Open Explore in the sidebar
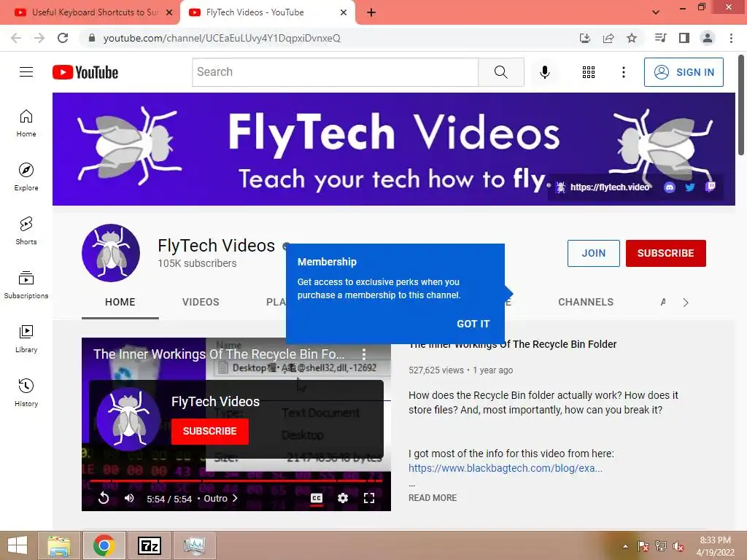 26,177
